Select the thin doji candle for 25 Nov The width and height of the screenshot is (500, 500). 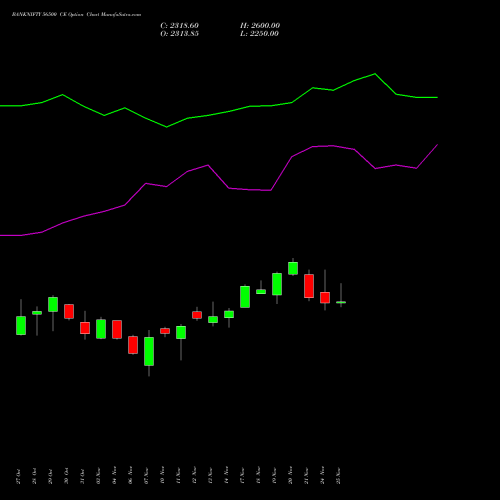[341, 302]
